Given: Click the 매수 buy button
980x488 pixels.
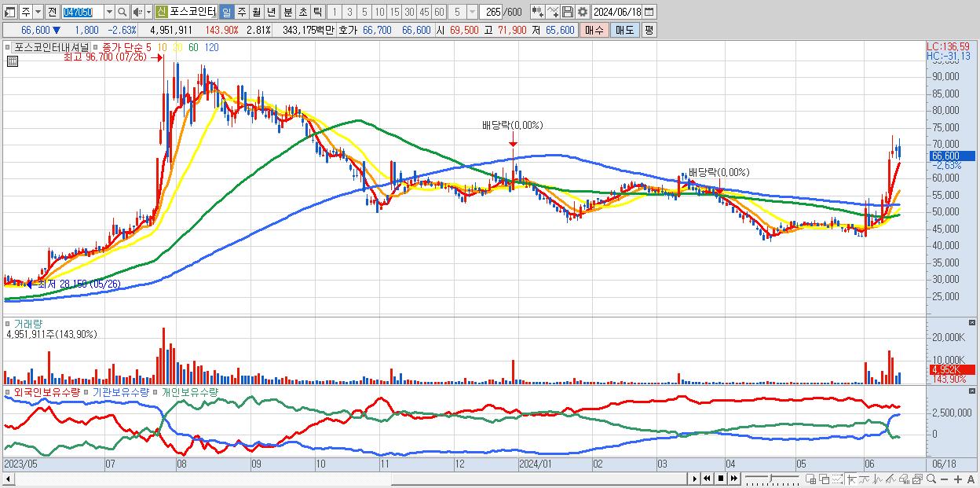Looking at the screenshot, I should click(x=594, y=30).
